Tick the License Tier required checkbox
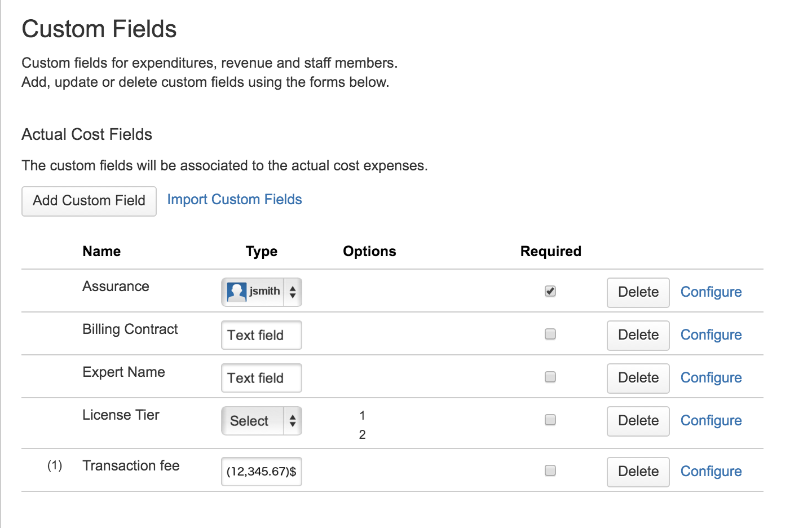The image size is (812, 528). coord(550,420)
